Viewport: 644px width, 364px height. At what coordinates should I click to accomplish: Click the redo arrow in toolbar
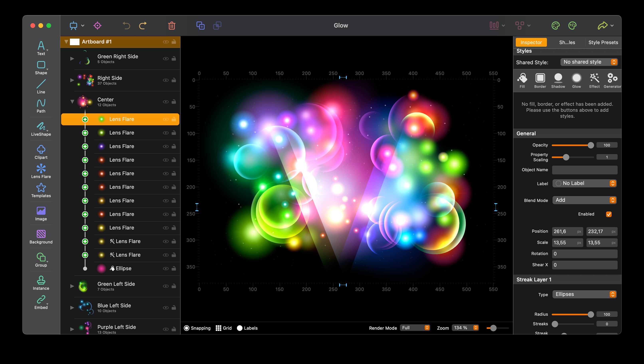[x=143, y=26]
